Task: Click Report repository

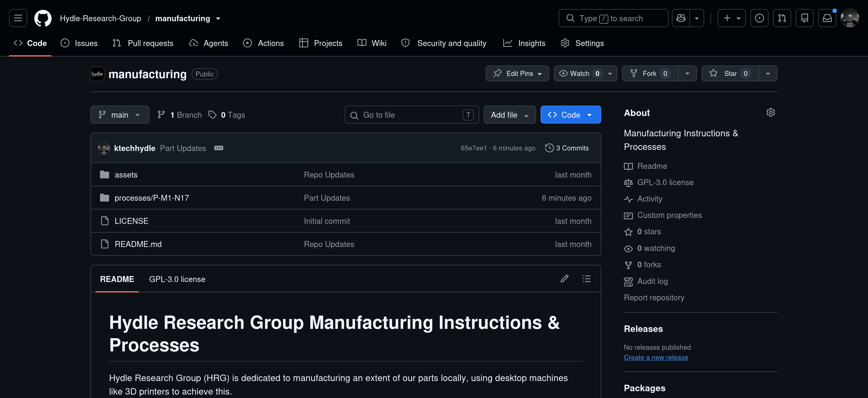Action: tap(654, 297)
